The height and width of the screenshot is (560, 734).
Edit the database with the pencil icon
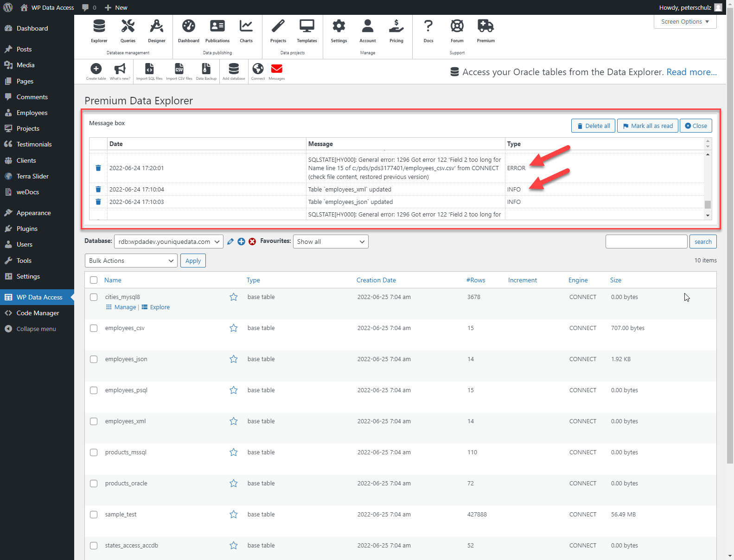pos(230,242)
